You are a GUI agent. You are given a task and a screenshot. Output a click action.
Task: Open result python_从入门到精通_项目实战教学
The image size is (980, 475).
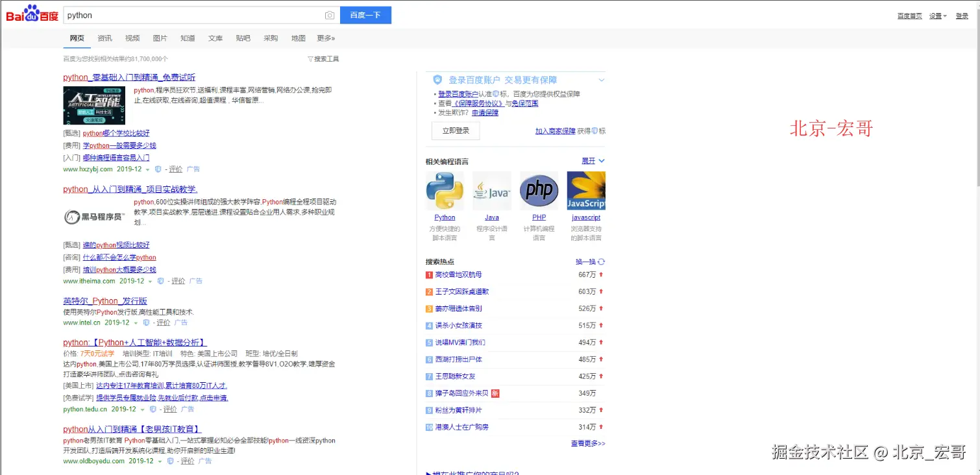point(130,189)
